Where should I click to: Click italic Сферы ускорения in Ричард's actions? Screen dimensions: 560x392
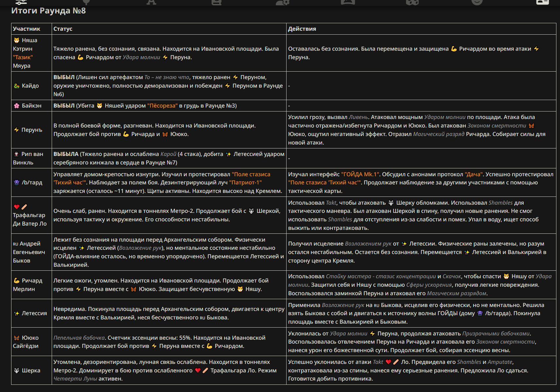(429, 285)
